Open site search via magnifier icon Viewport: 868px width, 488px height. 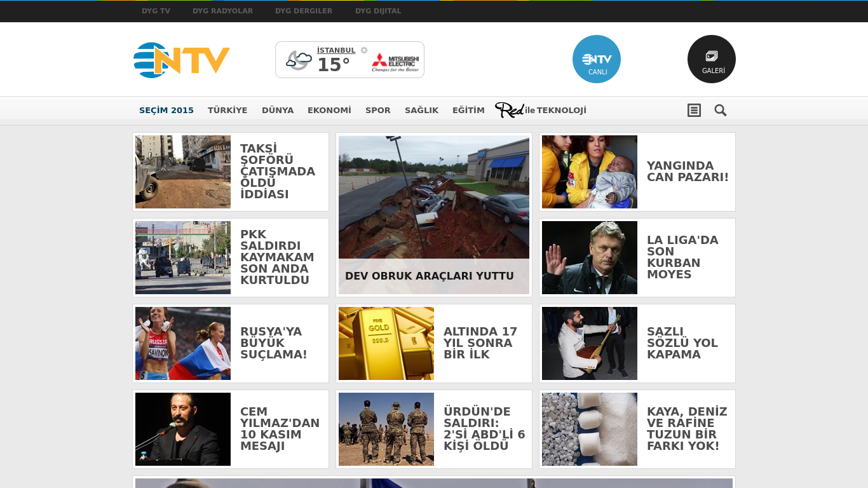tap(720, 110)
